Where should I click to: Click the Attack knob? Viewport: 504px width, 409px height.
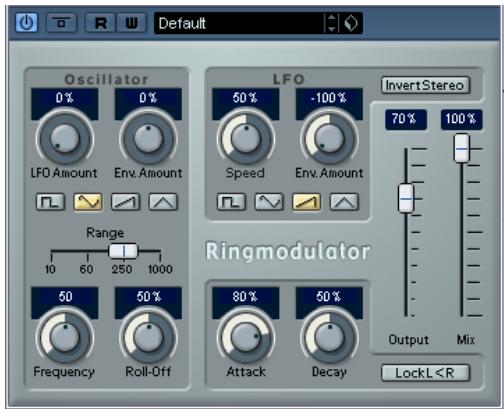(x=246, y=337)
